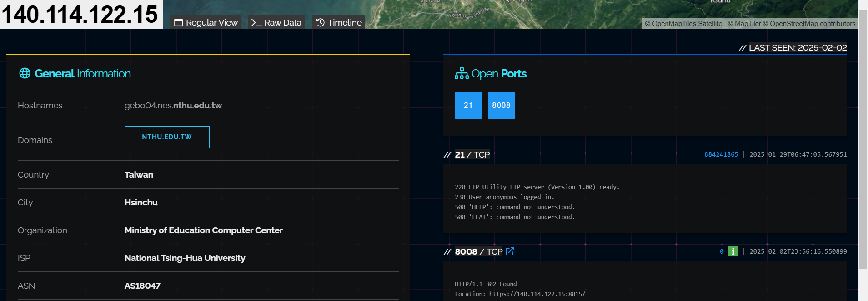Viewport: 868px width, 301px height.
Task: Click the OpenMapTiles Satellite attribution link
Action: [683, 24]
